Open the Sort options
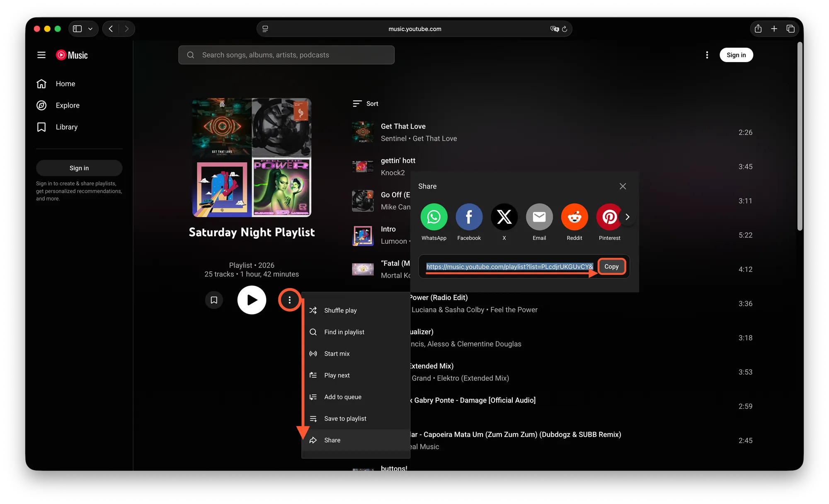 [366, 104]
